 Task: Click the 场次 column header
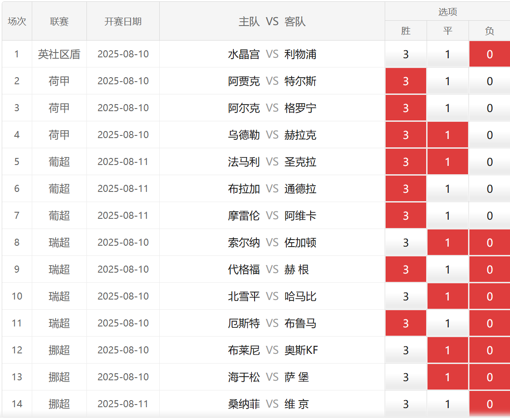tap(17, 21)
